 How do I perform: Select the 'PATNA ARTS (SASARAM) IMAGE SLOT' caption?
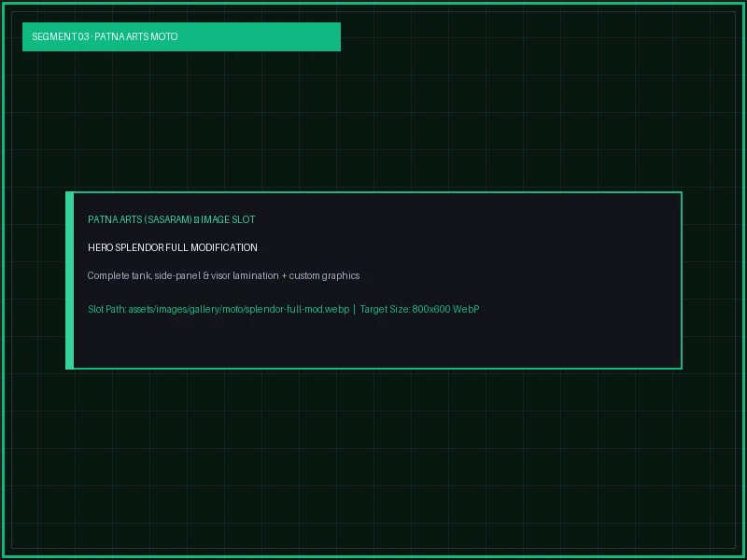click(x=172, y=219)
